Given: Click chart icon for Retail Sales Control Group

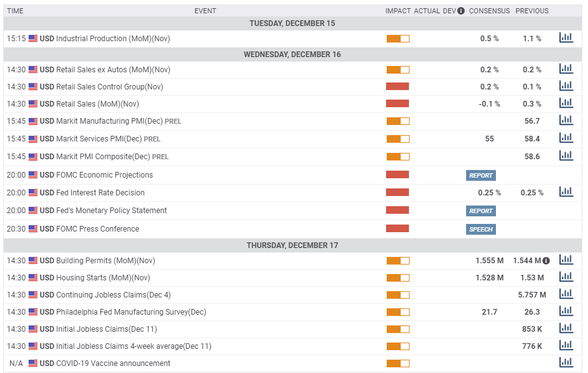Looking at the screenshot, I should [566, 86].
